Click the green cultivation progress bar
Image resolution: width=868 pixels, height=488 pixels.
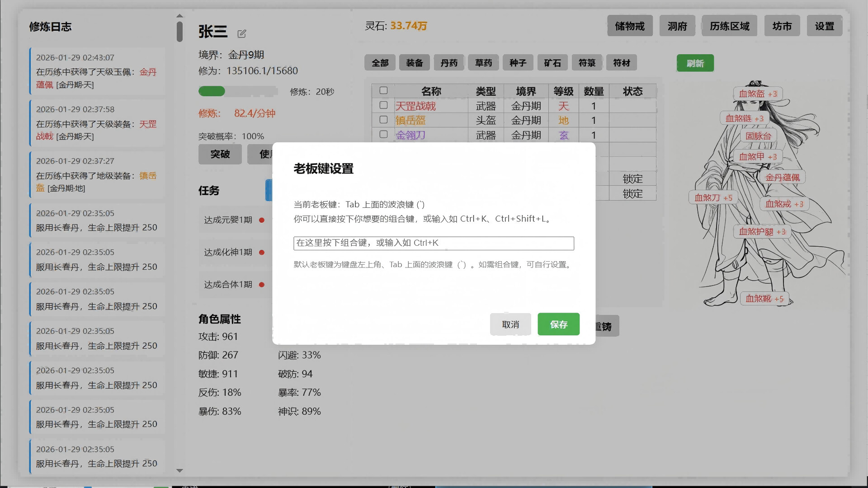212,91
